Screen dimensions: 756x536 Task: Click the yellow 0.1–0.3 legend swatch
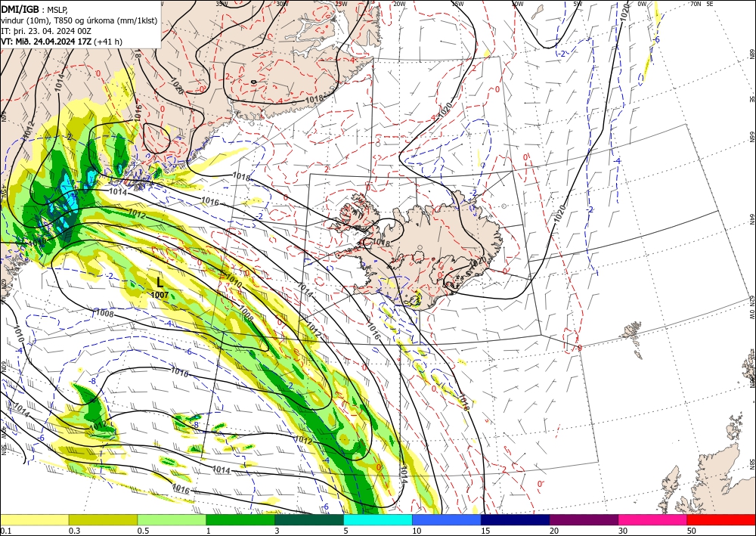coord(34,519)
